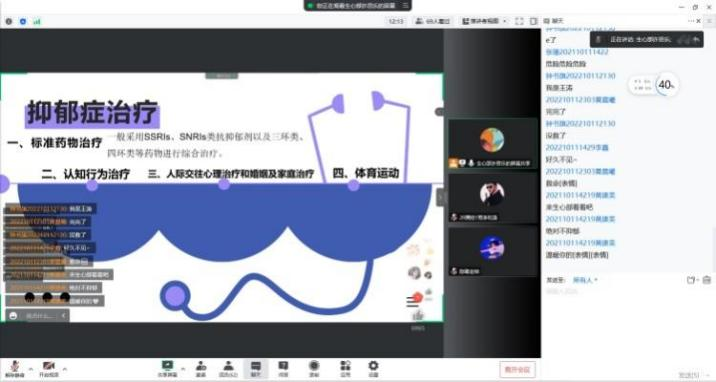Click the top sharing status banner
The image size is (716, 382).
point(357,5)
